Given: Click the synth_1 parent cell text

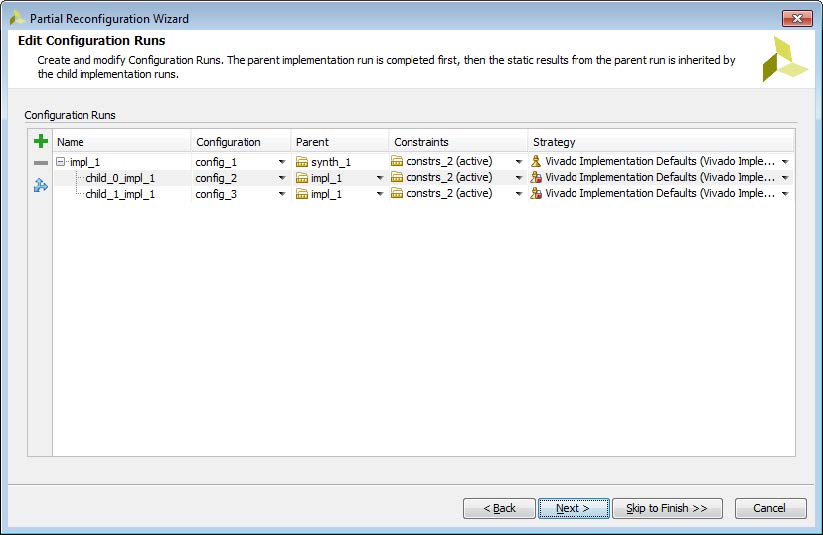Looking at the screenshot, I should coord(331,162).
